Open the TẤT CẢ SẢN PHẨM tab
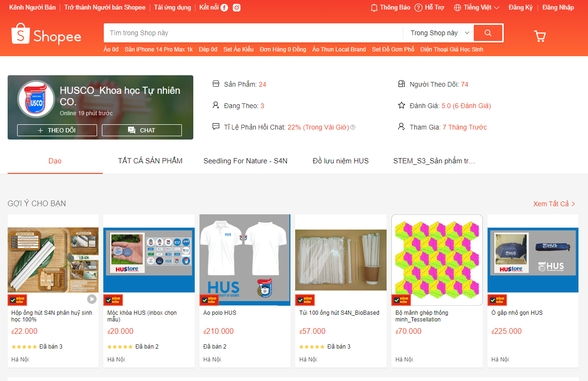 tap(150, 161)
